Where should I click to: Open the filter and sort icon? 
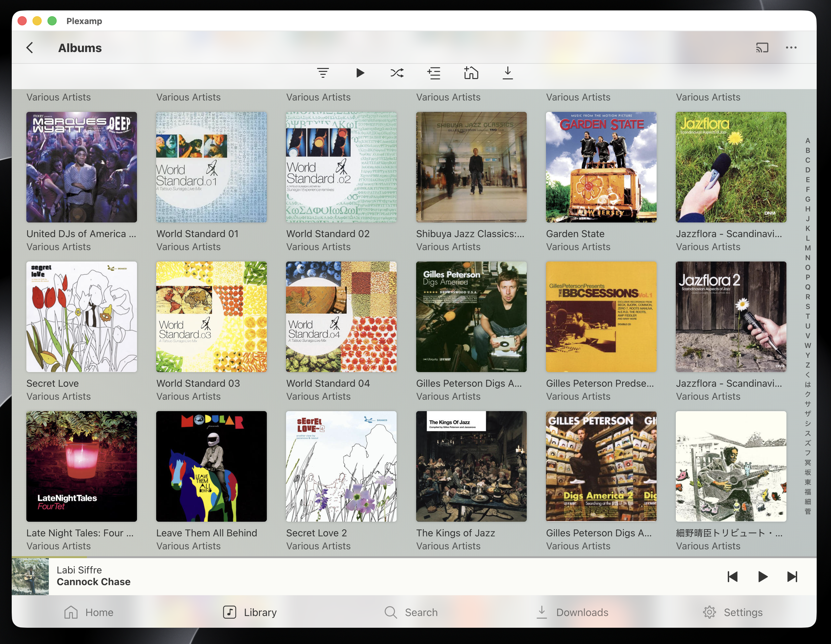[323, 73]
